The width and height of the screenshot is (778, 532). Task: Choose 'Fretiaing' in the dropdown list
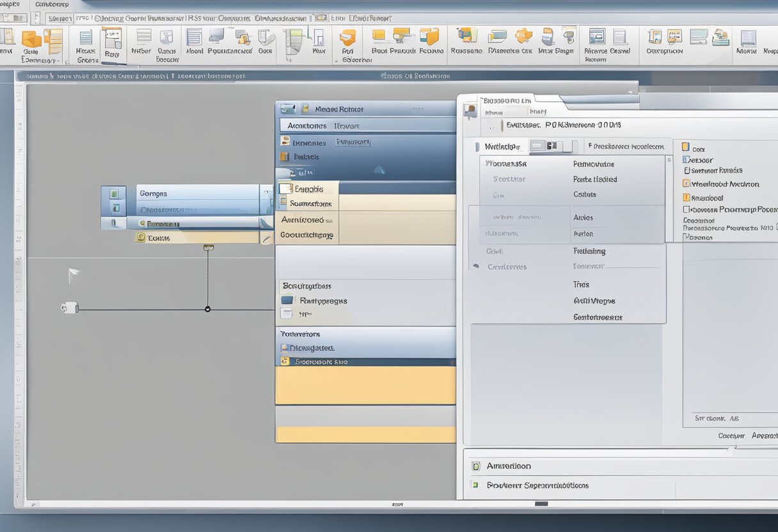[589, 251]
